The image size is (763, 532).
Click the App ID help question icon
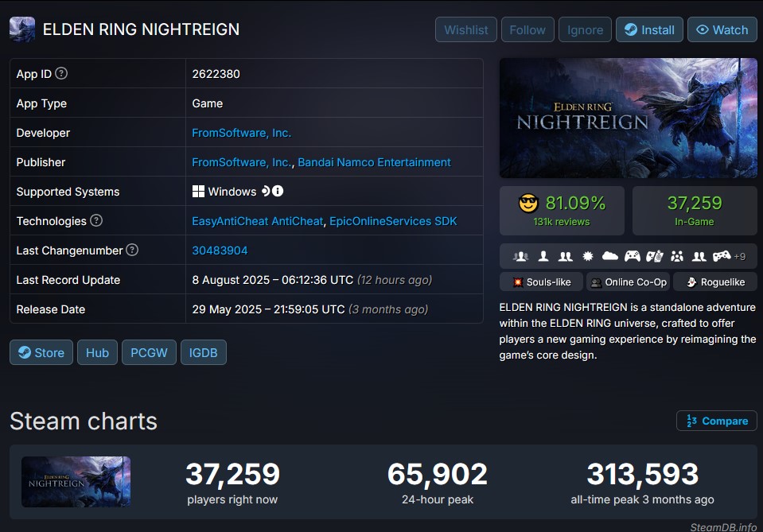coord(61,73)
